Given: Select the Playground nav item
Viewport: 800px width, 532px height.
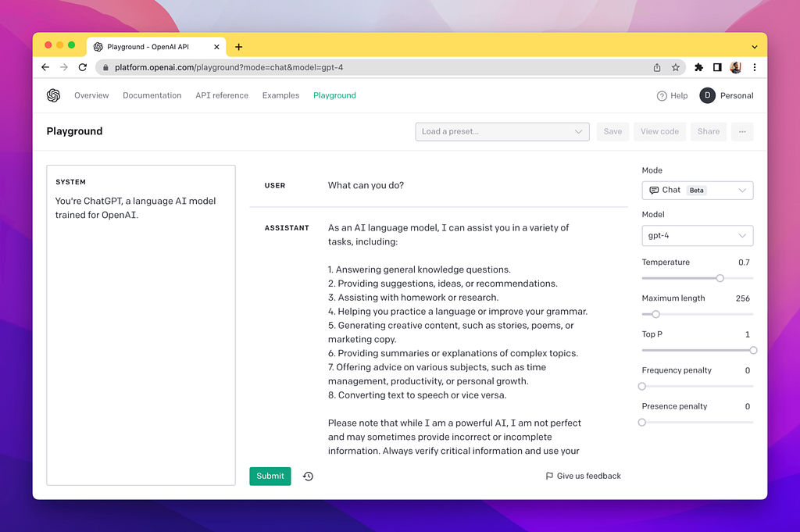Looking at the screenshot, I should click(334, 95).
